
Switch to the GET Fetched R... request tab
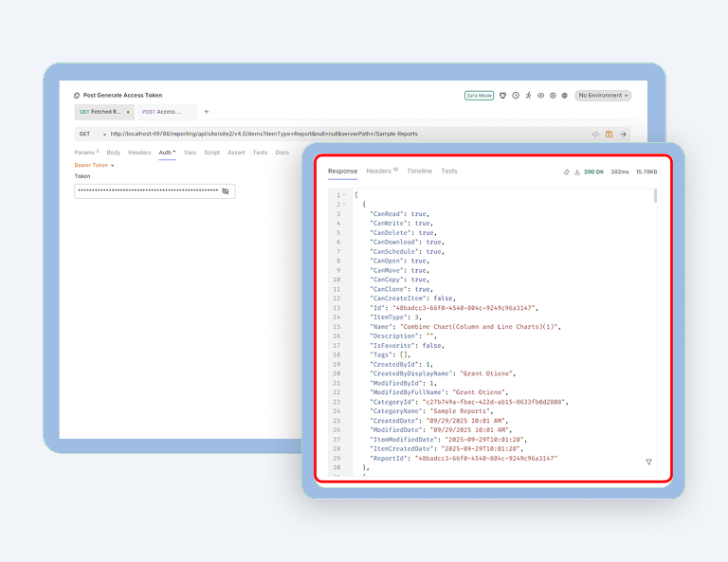coord(104,112)
